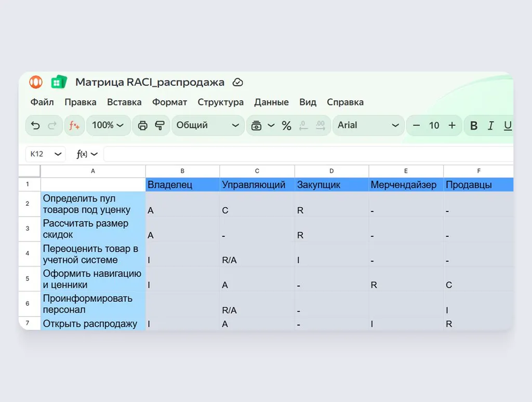Apply percent format icon
Screen dimensions: 532x402
[x=286, y=126]
